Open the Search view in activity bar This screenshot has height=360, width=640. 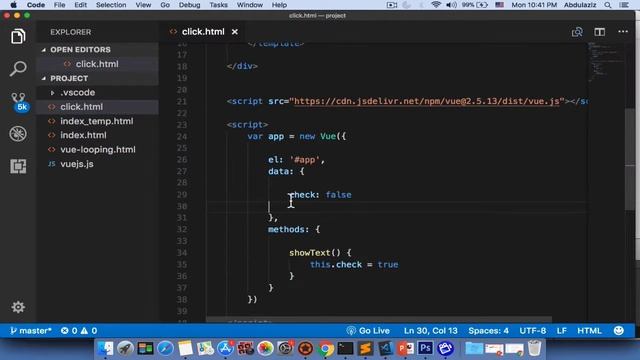(x=18, y=69)
